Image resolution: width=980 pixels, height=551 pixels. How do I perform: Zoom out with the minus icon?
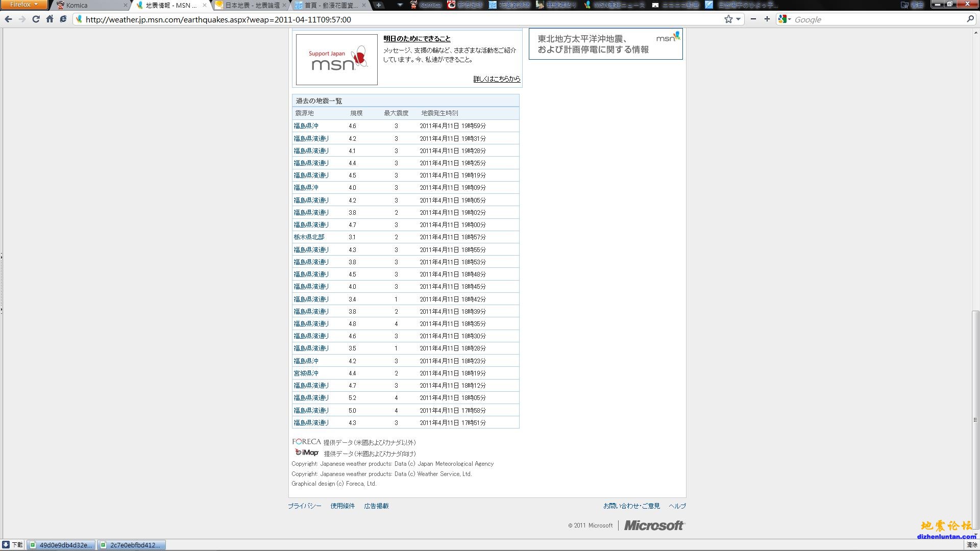[x=753, y=19]
